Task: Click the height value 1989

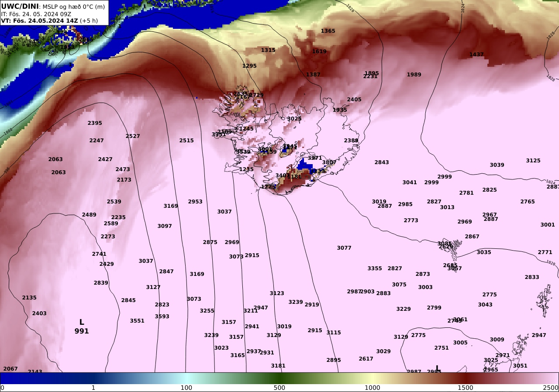Action: point(414,75)
